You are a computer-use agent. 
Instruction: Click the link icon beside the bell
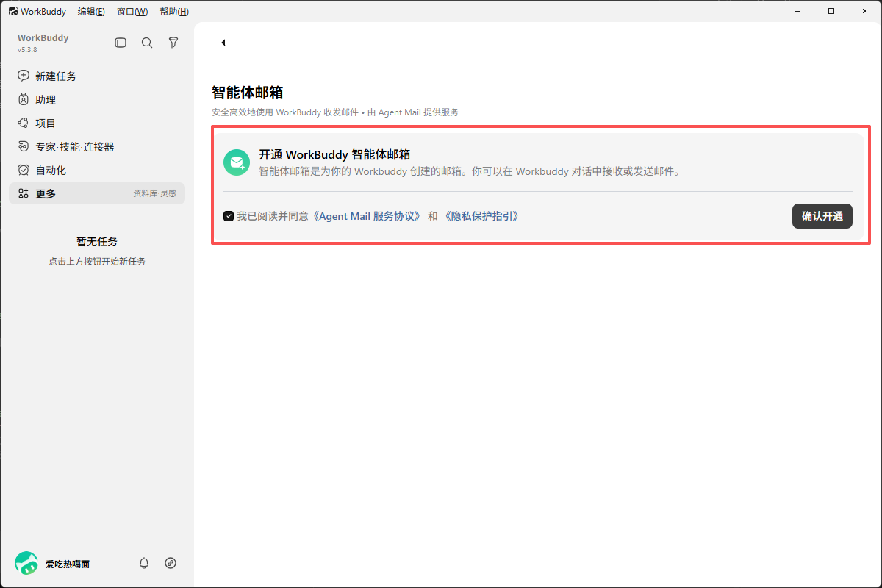171,563
